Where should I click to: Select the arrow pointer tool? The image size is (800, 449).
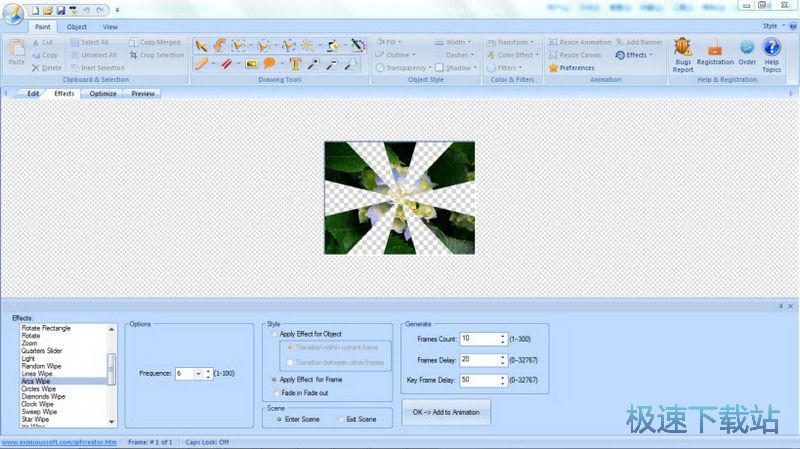pyautogui.click(x=200, y=45)
